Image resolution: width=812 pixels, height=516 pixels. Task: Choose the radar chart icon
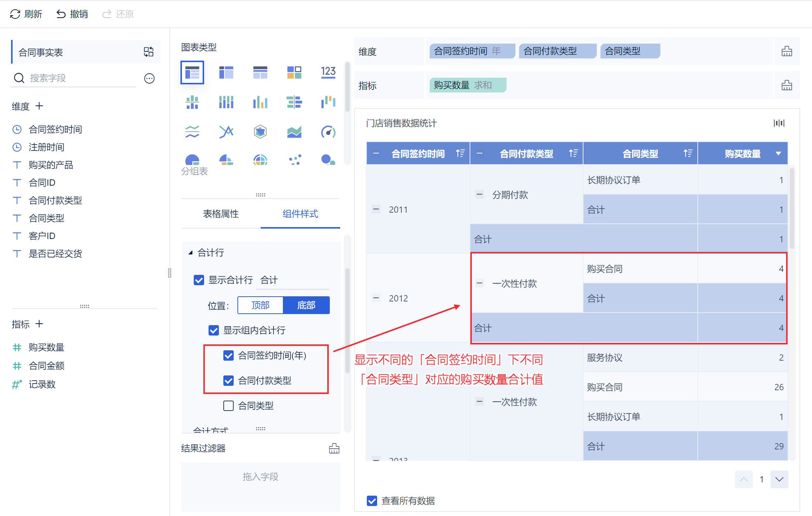260,132
